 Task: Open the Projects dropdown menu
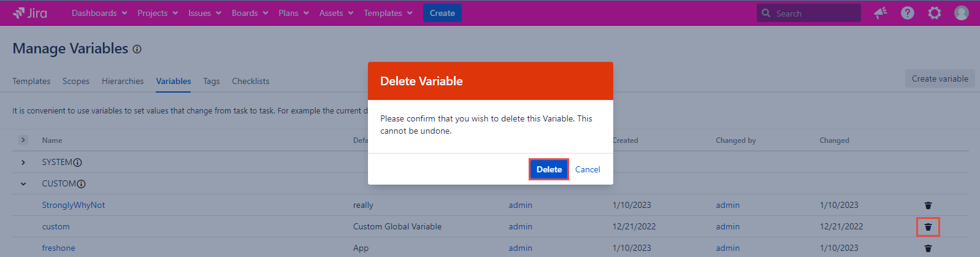pos(158,13)
